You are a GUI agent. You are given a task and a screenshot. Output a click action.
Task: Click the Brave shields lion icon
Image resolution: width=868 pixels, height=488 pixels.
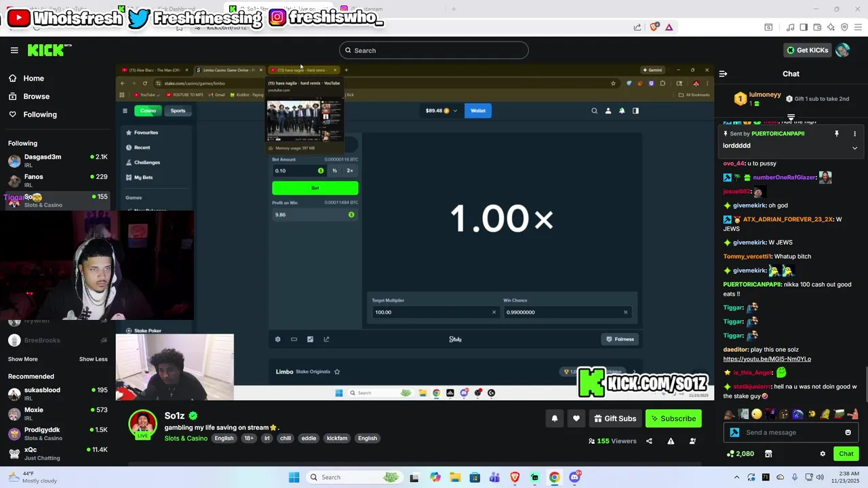point(654,27)
